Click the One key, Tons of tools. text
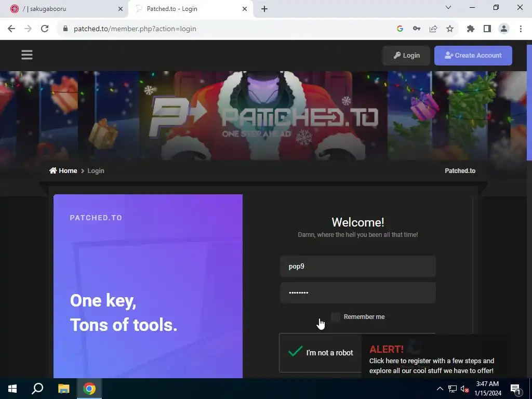This screenshot has width=532, height=399. pos(124,312)
